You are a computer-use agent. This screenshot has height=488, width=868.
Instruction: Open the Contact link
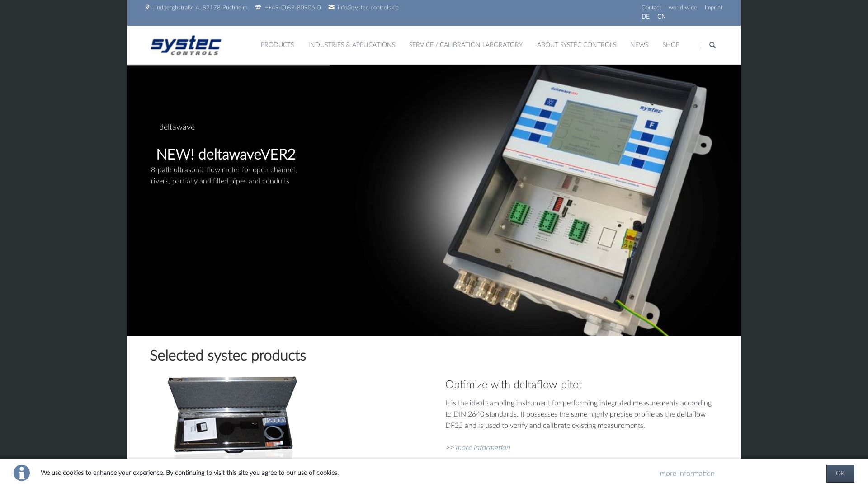pos(651,8)
